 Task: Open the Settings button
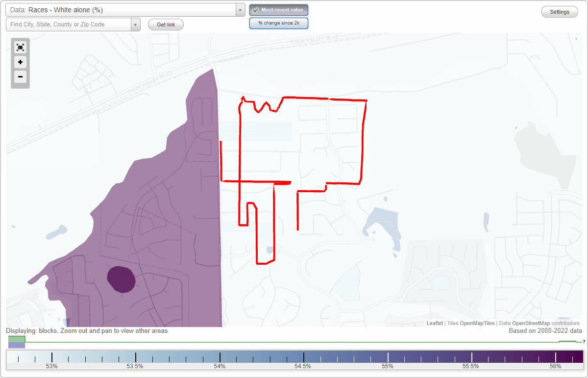click(560, 12)
